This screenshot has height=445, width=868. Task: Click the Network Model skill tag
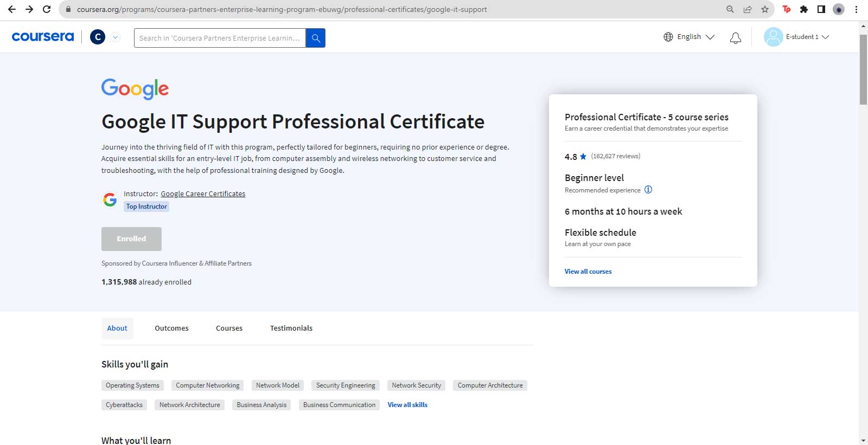278,385
